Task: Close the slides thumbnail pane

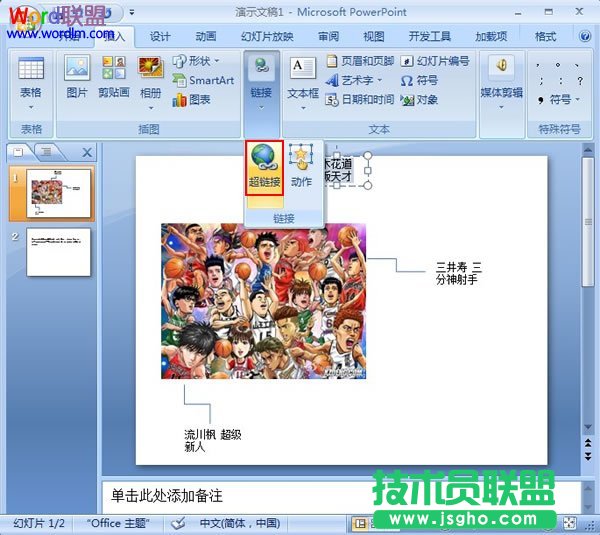Action: tap(87, 153)
